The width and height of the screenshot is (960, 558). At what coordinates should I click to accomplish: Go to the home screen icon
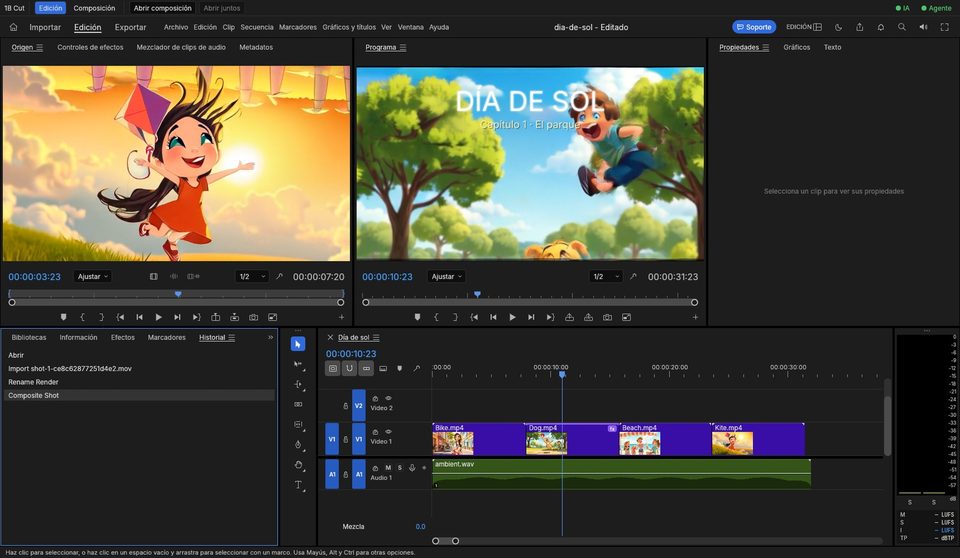(x=13, y=27)
